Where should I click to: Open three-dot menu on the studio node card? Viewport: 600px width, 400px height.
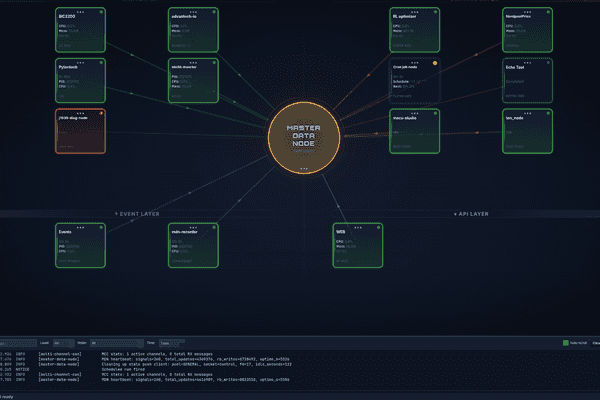pos(414,113)
